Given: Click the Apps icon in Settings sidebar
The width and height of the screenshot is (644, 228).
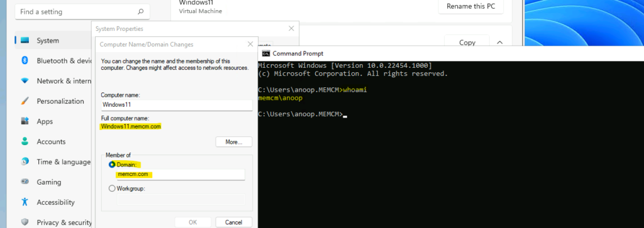Looking at the screenshot, I should click(25, 121).
